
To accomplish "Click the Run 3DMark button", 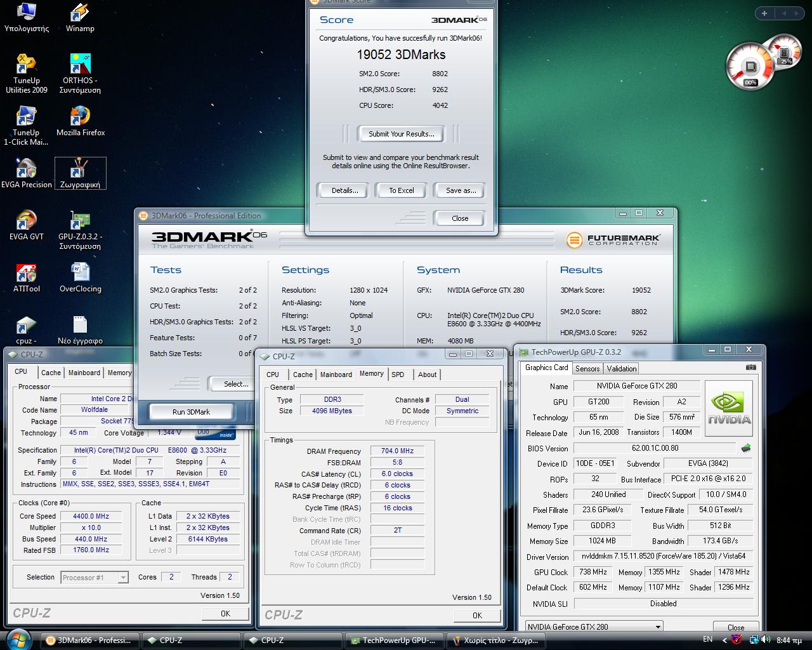I will tap(191, 412).
